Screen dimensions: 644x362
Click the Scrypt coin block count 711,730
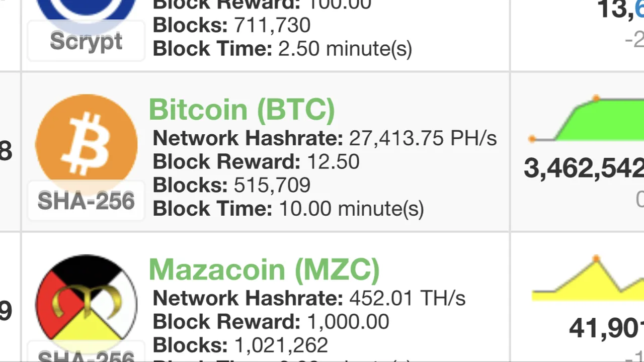click(272, 26)
